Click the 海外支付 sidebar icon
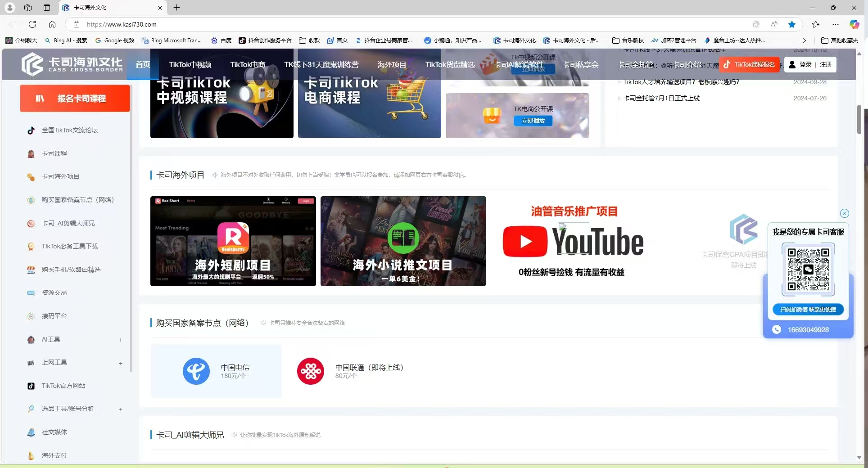The width and height of the screenshot is (868, 468). point(31,456)
